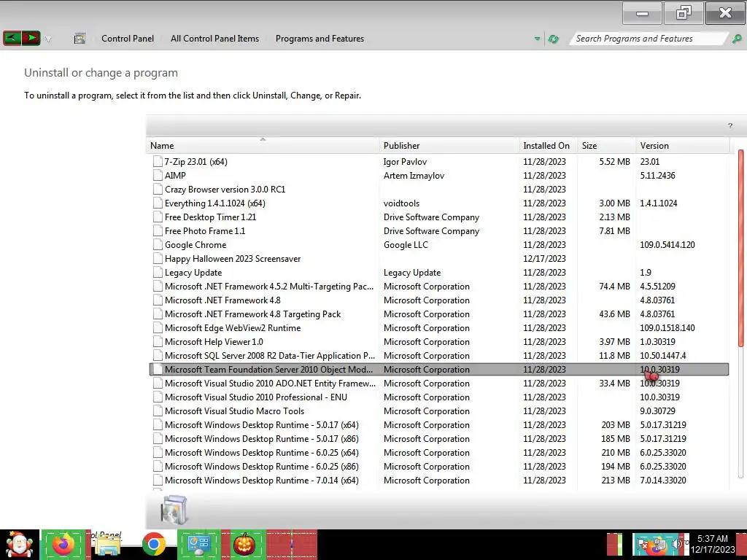Go forward with the right arrow button

click(31, 38)
